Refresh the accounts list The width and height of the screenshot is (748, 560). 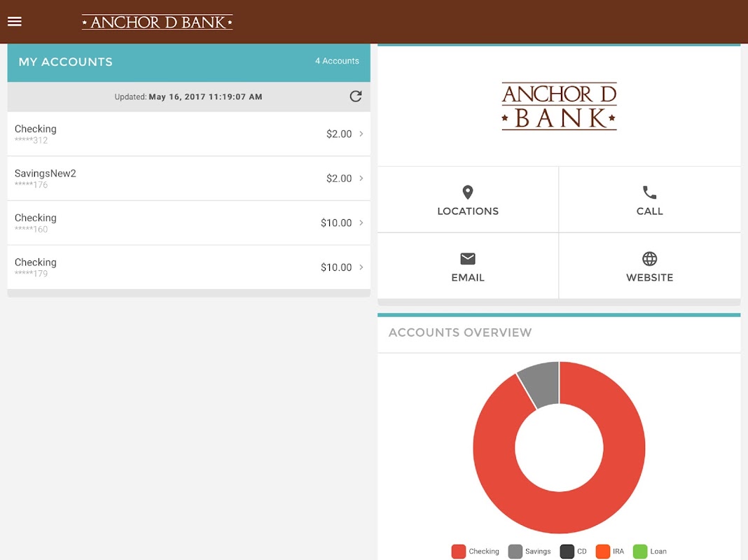click(x=355, y=97)
